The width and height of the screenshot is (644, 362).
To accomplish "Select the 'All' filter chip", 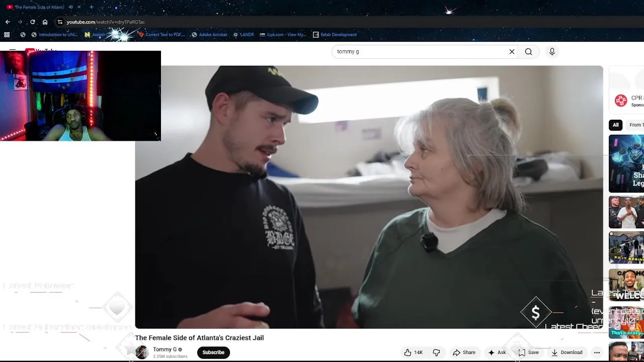I will point(615,125).
